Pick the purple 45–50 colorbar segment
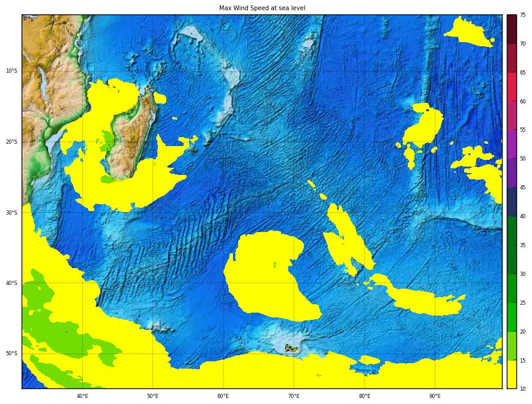Viewport: 532px width, 404px height. click(x=512, y=173)
